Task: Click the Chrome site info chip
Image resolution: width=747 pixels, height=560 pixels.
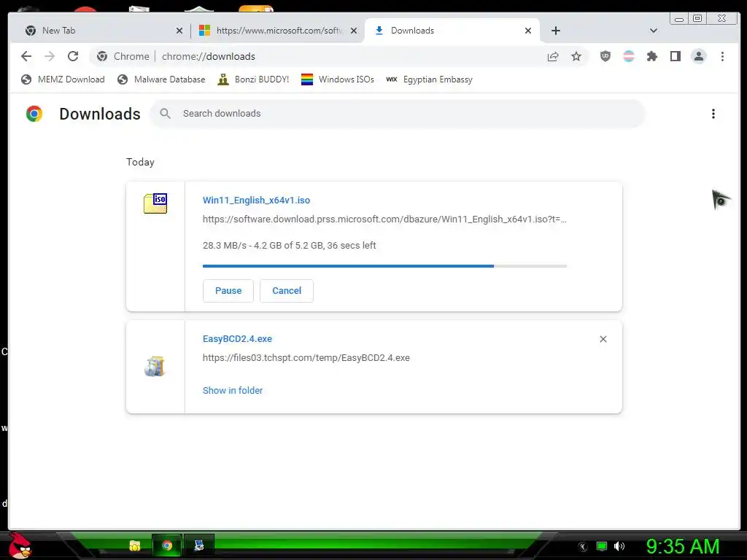Action: point(123,56)
